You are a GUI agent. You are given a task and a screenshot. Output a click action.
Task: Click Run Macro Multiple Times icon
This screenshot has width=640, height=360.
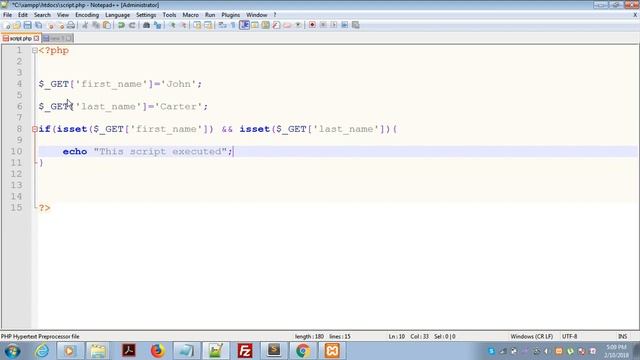344,25
